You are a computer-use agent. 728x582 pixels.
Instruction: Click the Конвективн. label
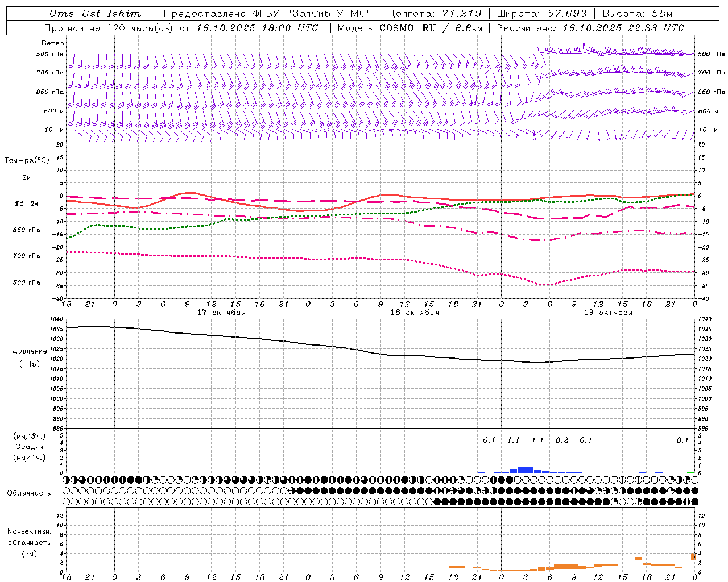pyautogui.click(x=29, y=531)
